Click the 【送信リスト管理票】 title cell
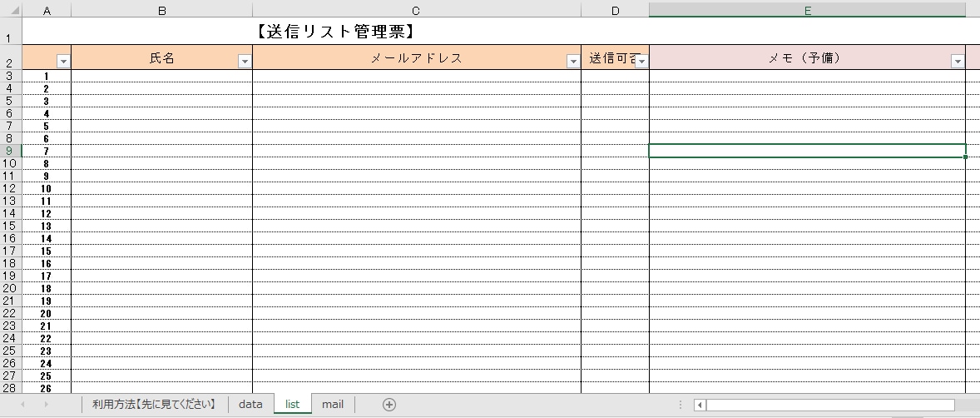Viewport: 980px width, 418px height. tap(335, 32)
